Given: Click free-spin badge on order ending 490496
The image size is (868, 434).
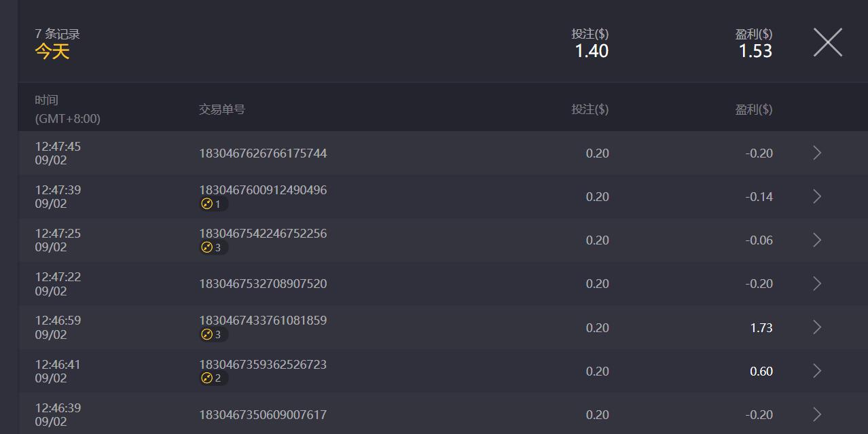Looking at the screenshot, I should click(213, 204).
